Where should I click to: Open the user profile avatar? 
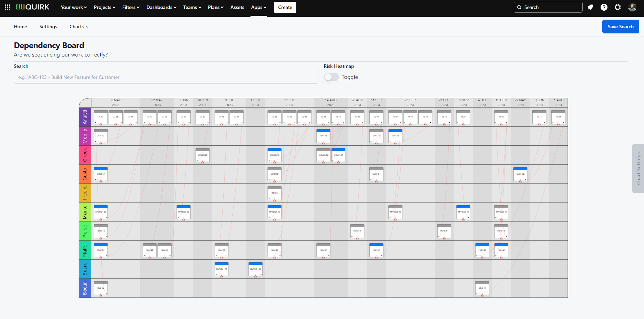click(632, 7)
